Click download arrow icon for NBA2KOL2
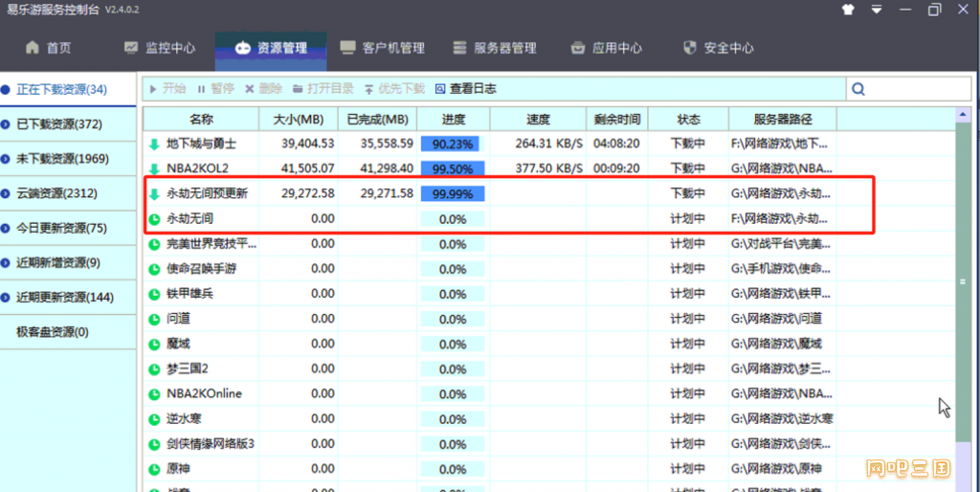Viewport: 980px width, 492px height. point(154,168)
